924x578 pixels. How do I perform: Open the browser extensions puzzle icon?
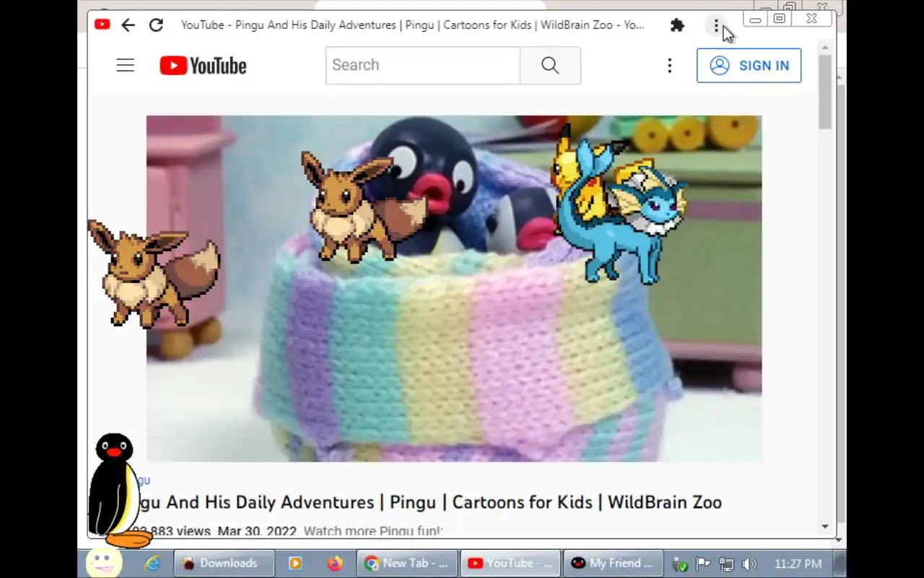(x=677, y=25)
